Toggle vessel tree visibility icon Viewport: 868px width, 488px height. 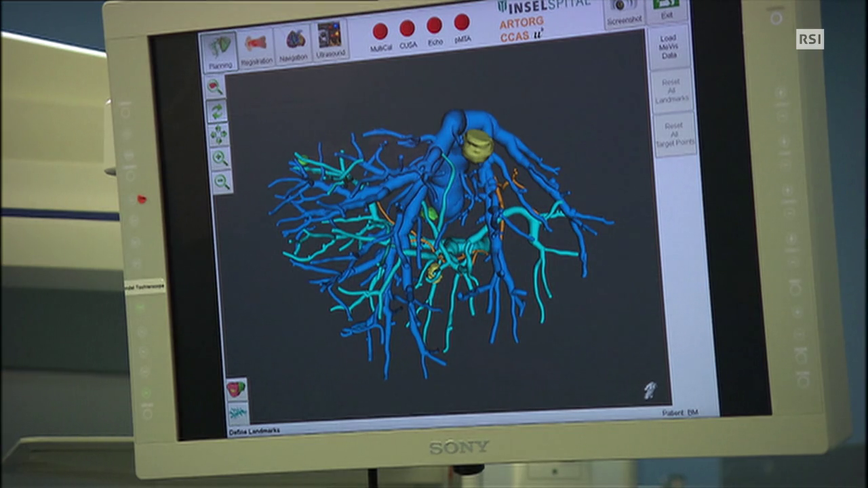(x=237, y=412)
